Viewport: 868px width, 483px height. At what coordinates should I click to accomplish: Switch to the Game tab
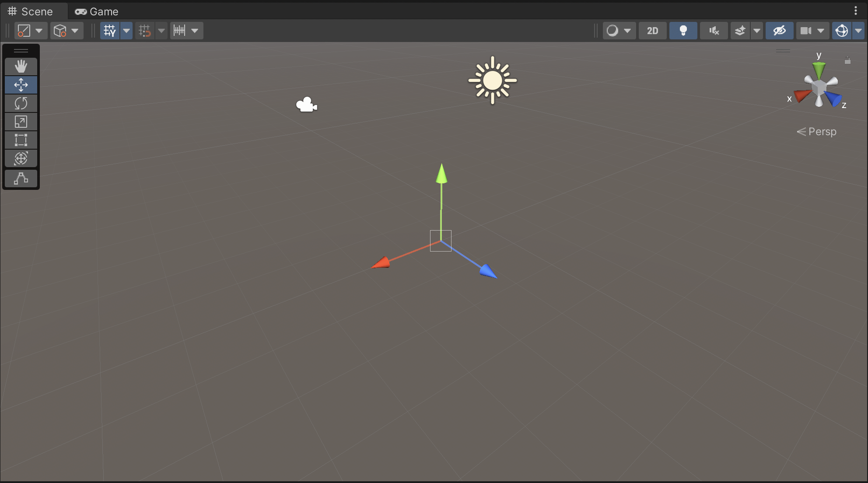[x=97, y=11]
